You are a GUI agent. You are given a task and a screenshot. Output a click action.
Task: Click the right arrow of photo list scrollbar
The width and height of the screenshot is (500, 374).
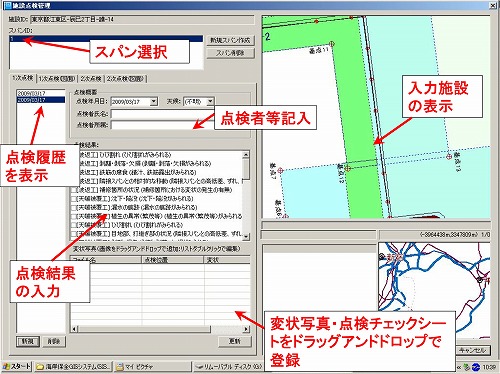[246, 329]
